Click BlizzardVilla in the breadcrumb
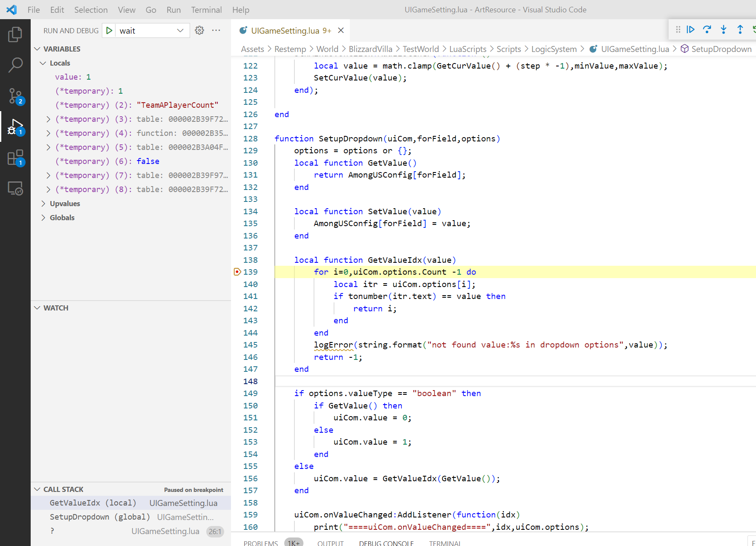 pyautogui.click(x=370, y=49)
